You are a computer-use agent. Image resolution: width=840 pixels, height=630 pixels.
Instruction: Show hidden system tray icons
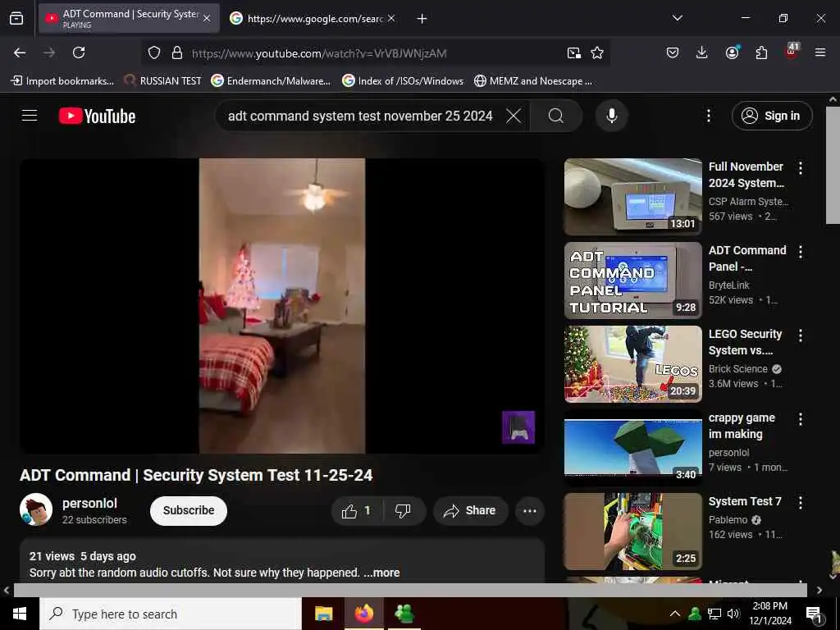tap(675, 614)
